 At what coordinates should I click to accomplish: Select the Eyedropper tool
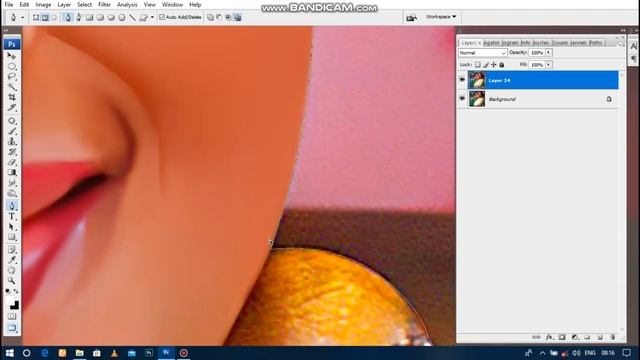(12, 260)
